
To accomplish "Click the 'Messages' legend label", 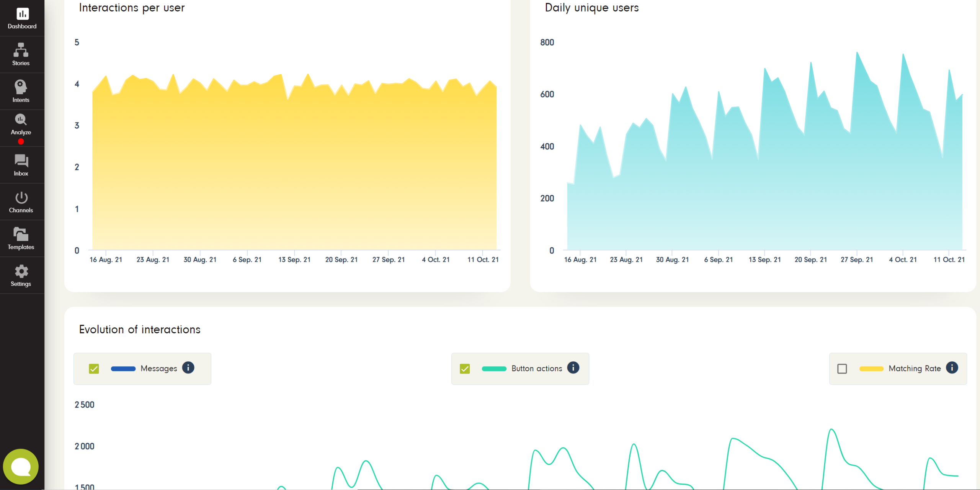I will coord(159,369).
